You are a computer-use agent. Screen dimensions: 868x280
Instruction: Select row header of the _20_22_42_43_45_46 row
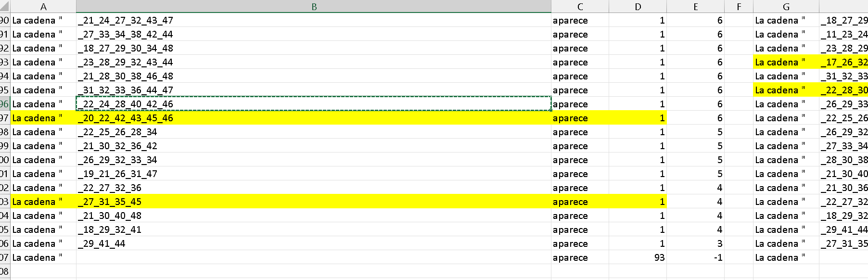tap(5, 118)
